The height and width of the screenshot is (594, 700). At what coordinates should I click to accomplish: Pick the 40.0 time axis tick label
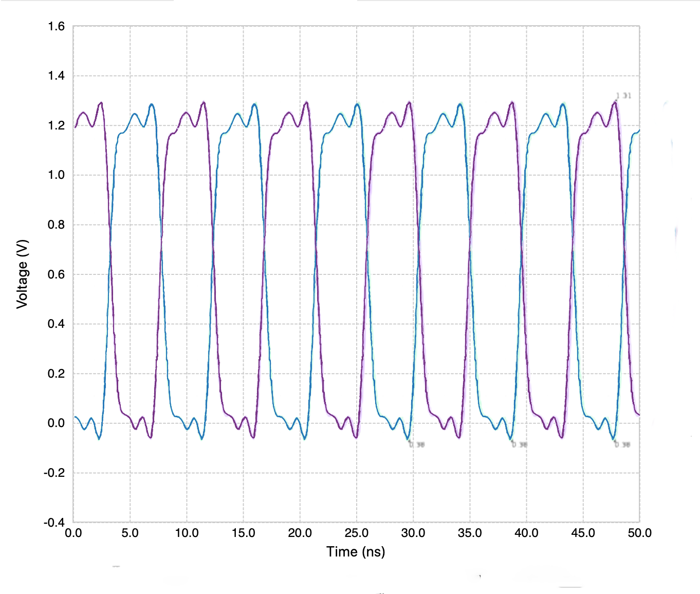click(526, 533)
